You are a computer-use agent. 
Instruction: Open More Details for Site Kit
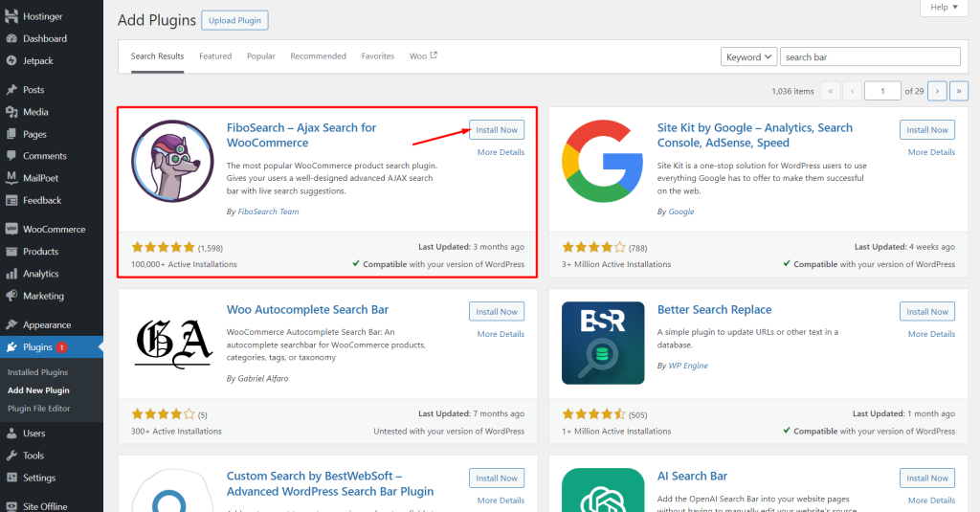[x=931, y=152]
